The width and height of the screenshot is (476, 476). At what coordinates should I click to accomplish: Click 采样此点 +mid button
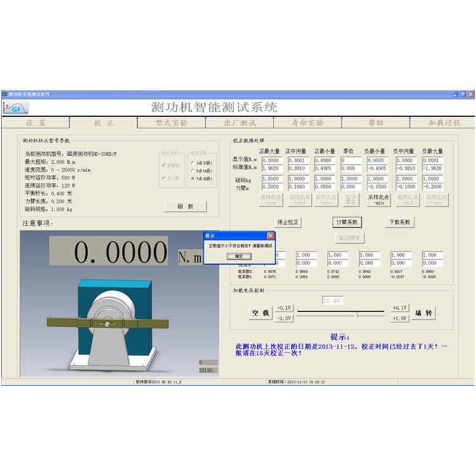pos(300,200)
